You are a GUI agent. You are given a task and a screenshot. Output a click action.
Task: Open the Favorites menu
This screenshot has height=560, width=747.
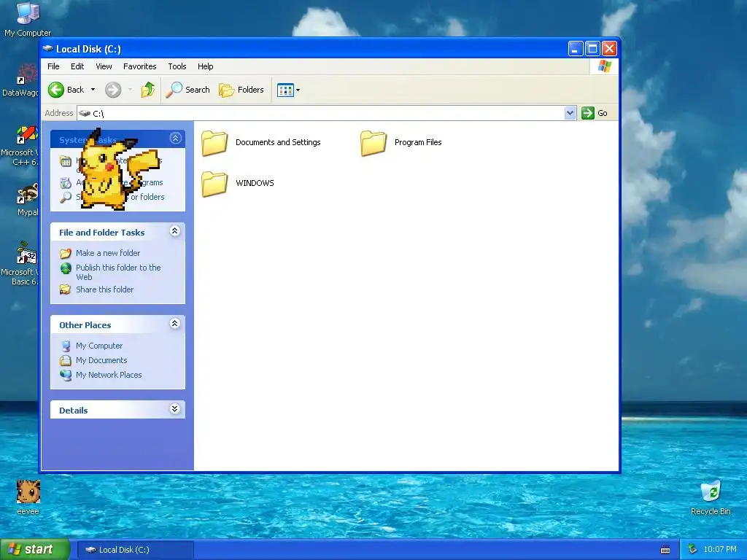click(139, 66)
